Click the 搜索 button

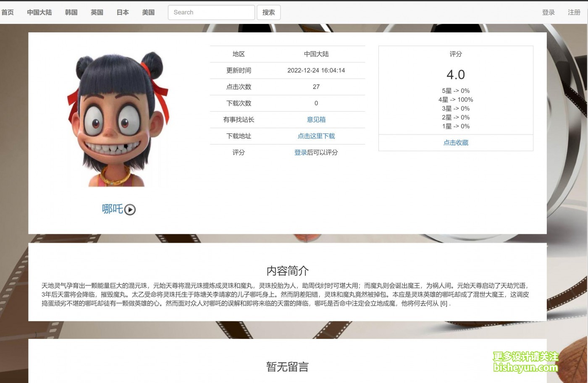[269, 12]
